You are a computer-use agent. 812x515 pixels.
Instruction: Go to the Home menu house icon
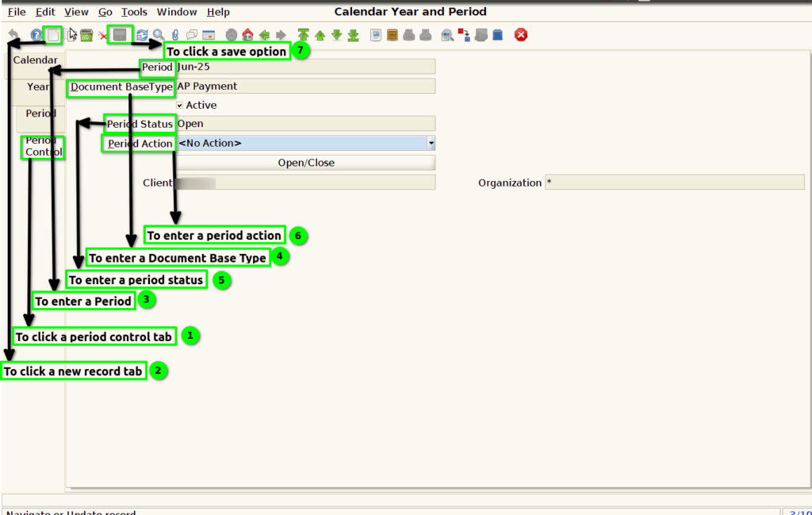[247, 35]
